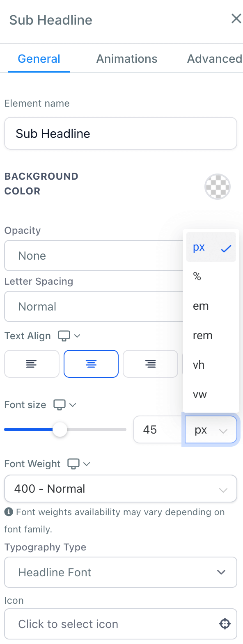Click the desktop device icon beside Font Weight
The width and height of the screenshot is (243, 644).
[73, 464]
